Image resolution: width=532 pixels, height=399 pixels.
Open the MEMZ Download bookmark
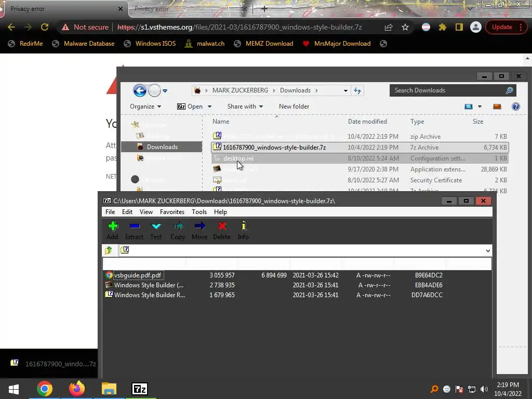point(263,44)
